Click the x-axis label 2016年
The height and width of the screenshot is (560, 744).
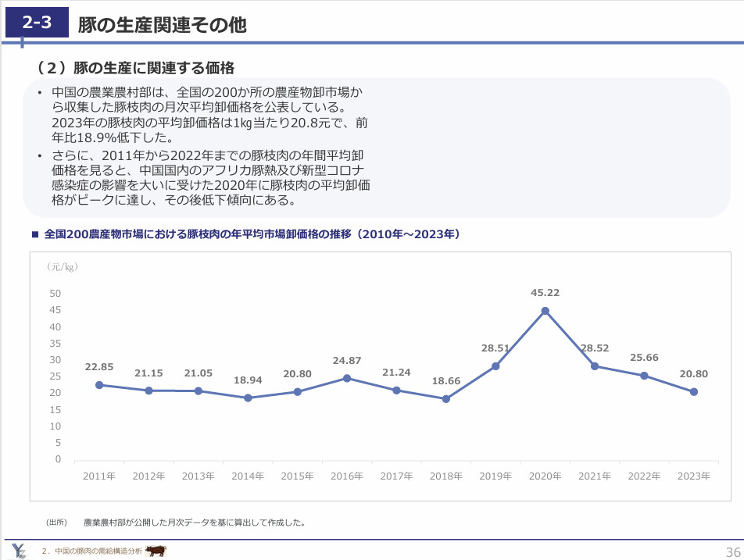(x=347, y=476)
